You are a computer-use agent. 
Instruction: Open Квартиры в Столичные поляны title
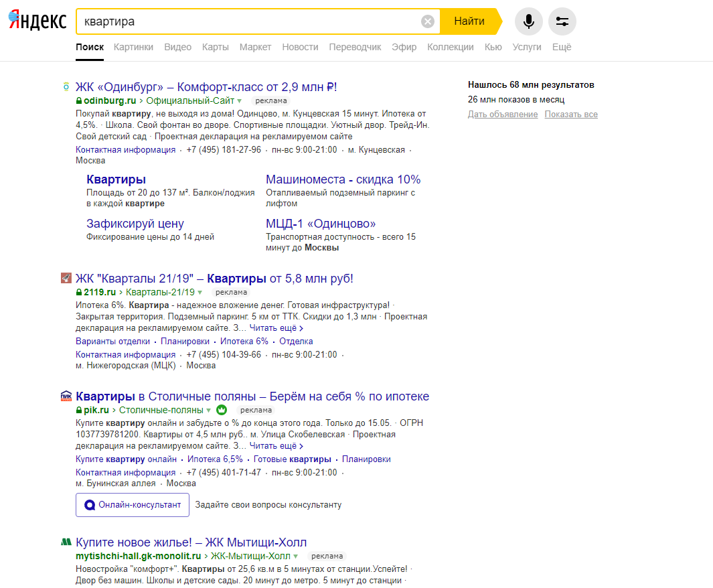click(252, 396)
